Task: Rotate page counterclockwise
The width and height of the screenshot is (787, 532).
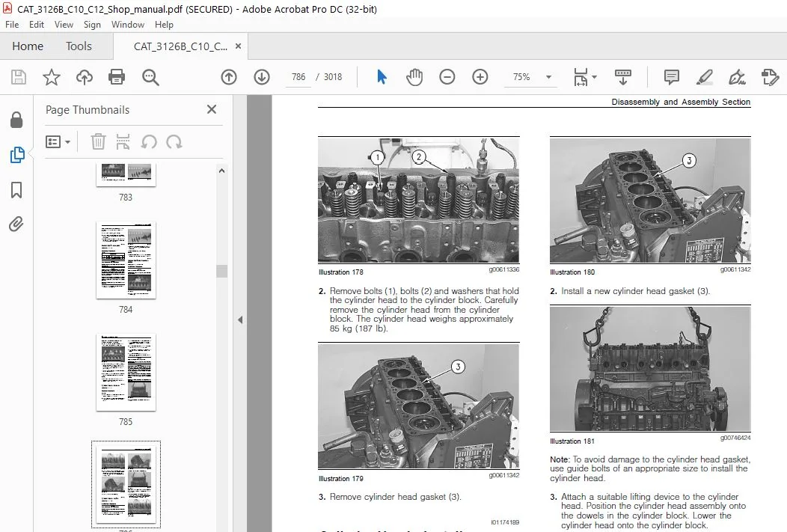Action: (x=149, y=142)
